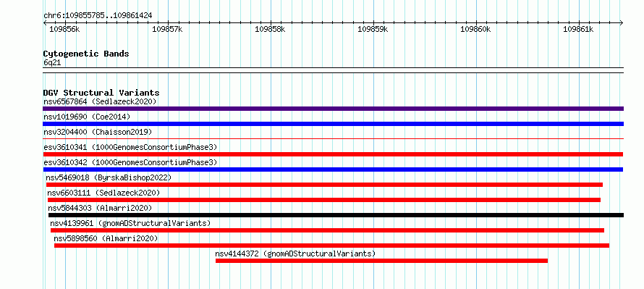Select the 6q21 band label

[52, 62]
